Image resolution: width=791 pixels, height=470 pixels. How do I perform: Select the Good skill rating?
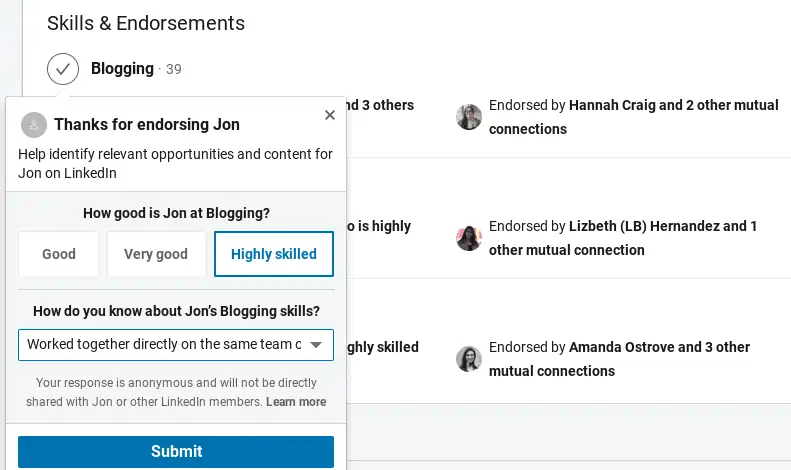coord(59,254)
